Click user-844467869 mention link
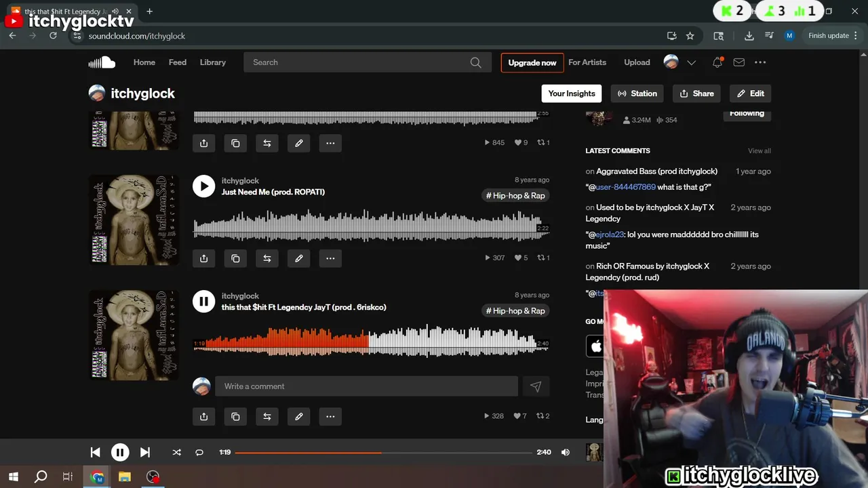Screen dimensions: 868x488 pyautogui.click(x=626, y=187)
